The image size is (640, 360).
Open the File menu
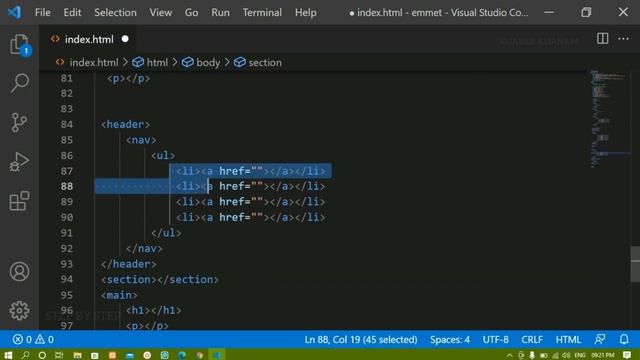coord(43,13)
